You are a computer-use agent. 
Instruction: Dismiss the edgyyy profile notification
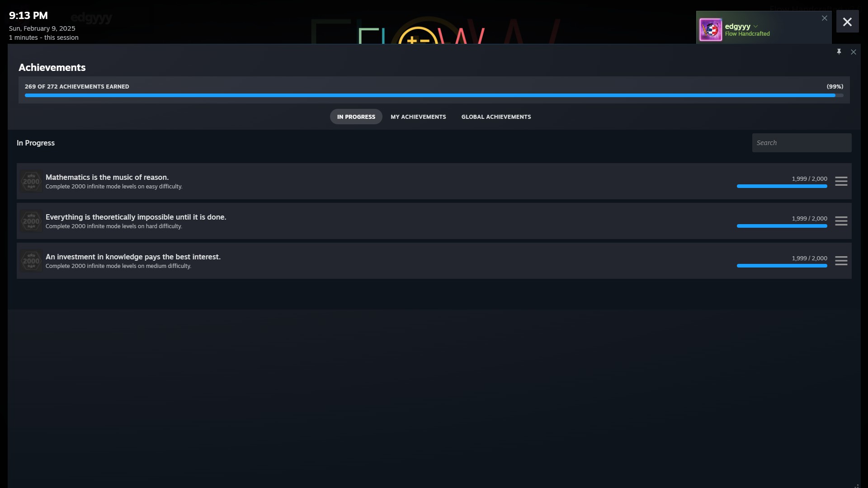click(824, 18)
